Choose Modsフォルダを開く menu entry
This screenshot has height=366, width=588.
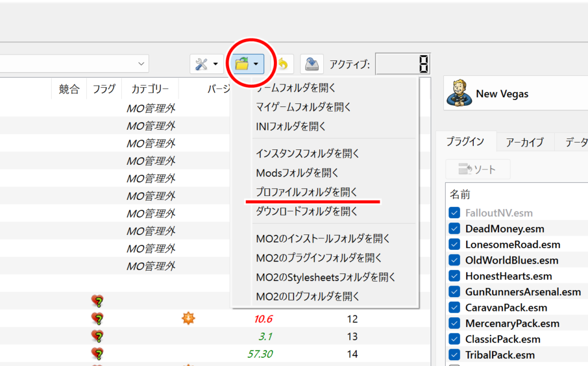point(297,172)
